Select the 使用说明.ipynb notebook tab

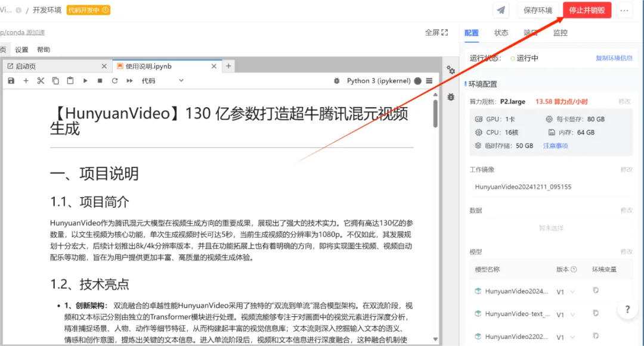[x=167, y=67]
